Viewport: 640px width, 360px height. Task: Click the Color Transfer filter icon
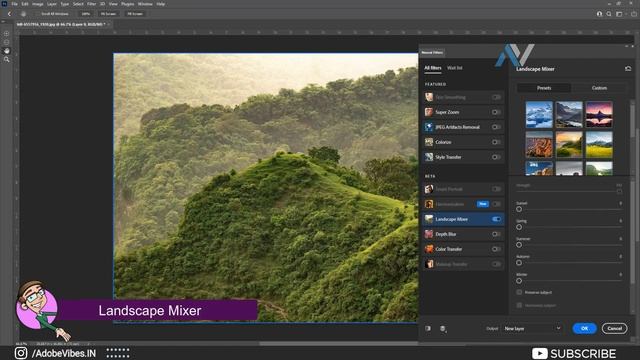pos(429,249)
